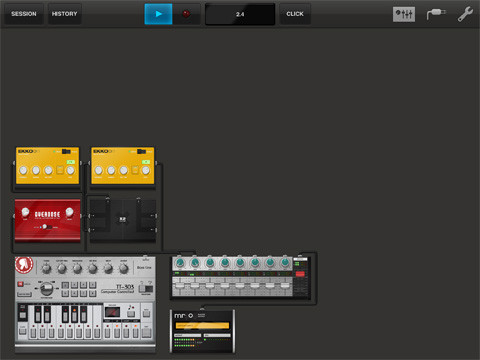
Task: Turn first knob on left EKKO pedal
Action: point(23,171)
